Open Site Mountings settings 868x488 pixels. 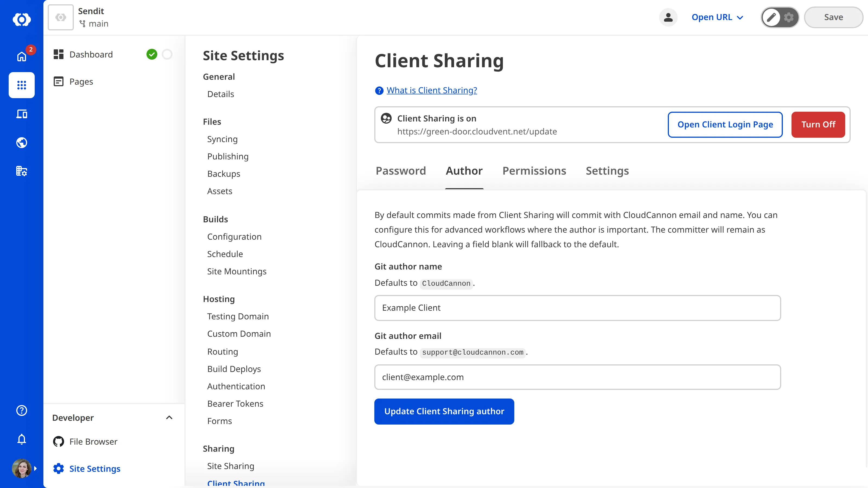coord(237,271)
